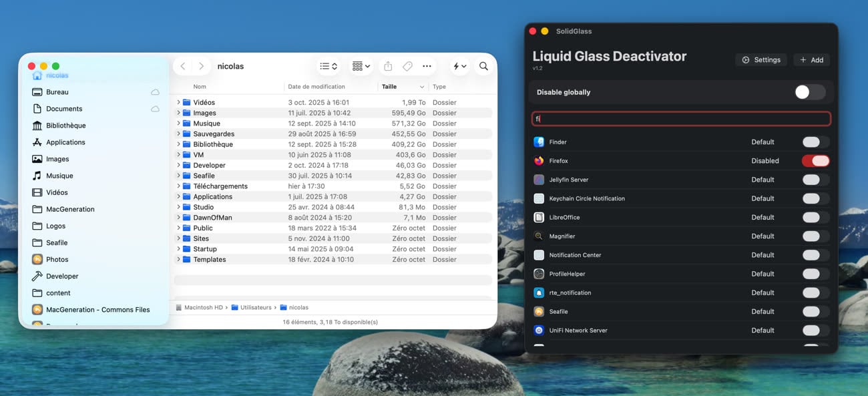Toggle the Finder app switch
868x396 pixels.
pyautogui.click(x=815, y=142)
